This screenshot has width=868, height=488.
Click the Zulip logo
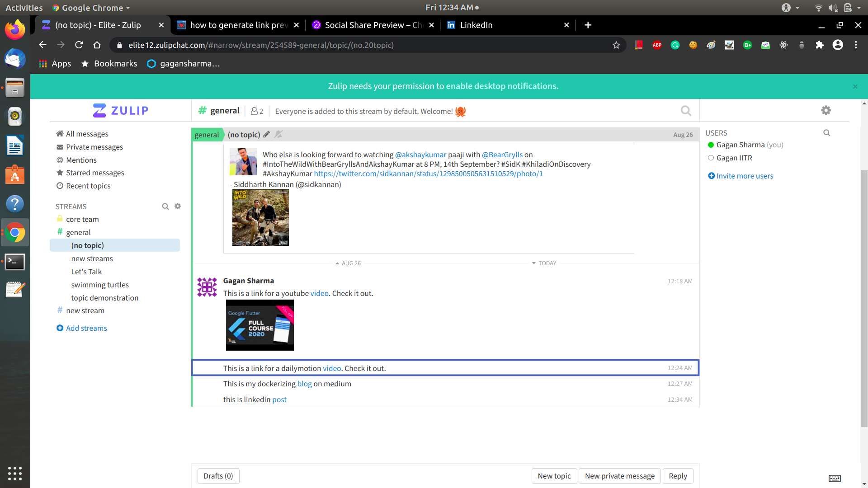pyautogui.click(x=120, y=110)
